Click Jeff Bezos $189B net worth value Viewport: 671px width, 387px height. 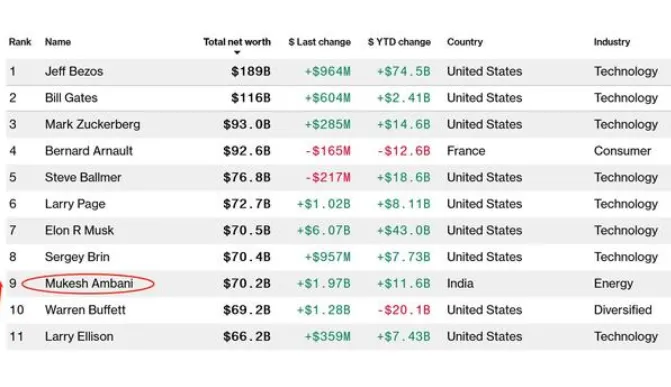click(251, 71)
